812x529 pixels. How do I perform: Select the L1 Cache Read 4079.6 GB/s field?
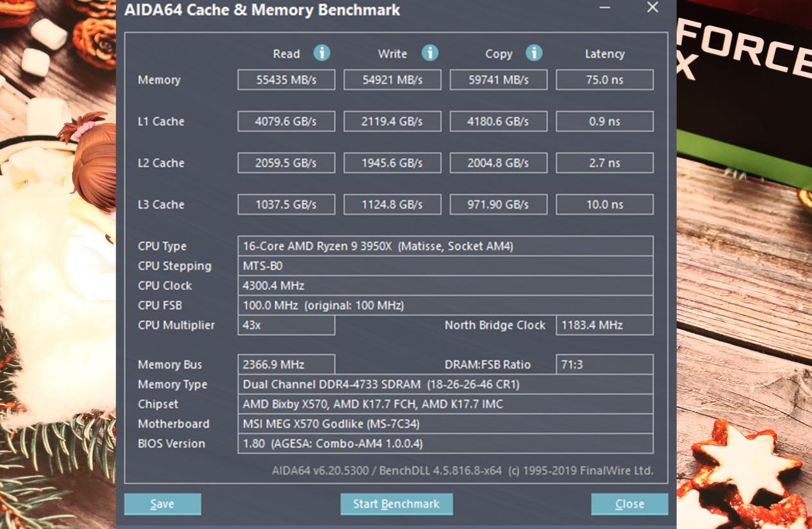(x=286, y=121)
